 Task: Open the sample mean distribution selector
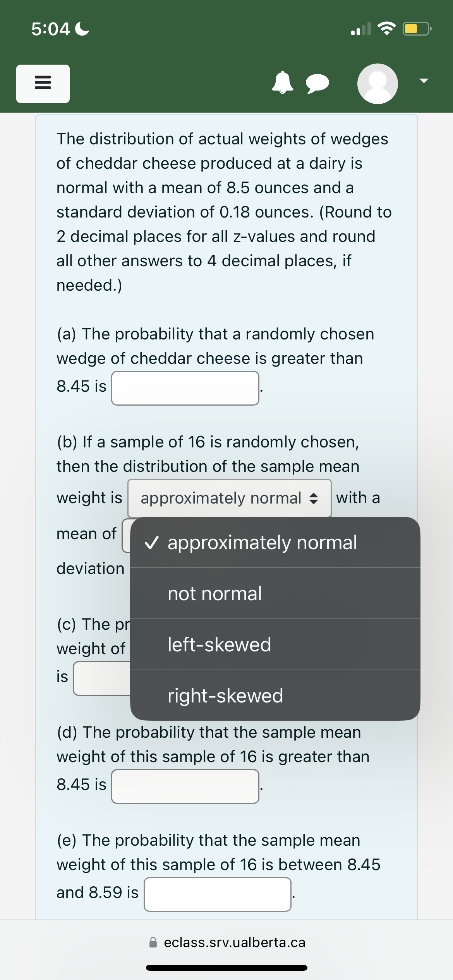click(229, 498)
